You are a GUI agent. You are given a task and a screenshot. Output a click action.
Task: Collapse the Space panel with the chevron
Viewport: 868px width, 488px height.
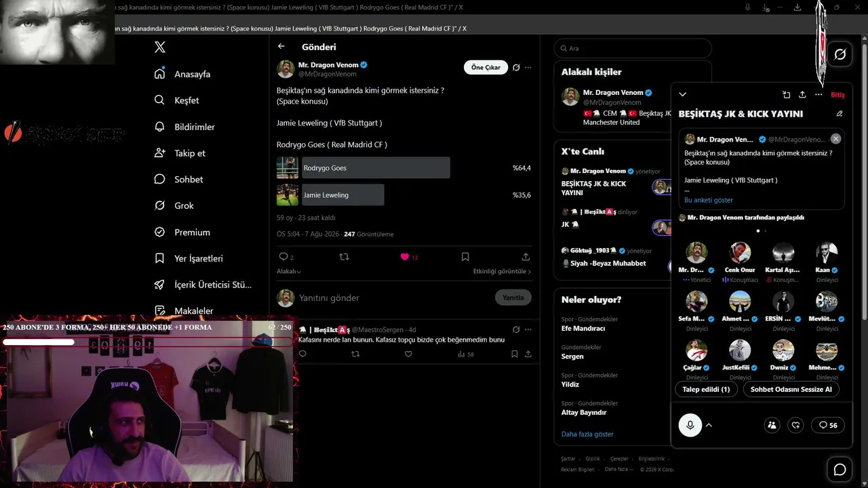tap(683, 94)
